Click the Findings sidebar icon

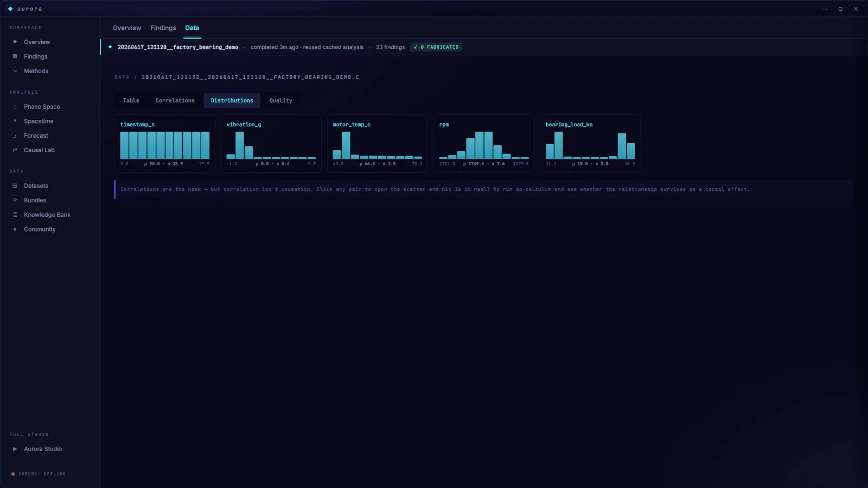pos(15,56)
